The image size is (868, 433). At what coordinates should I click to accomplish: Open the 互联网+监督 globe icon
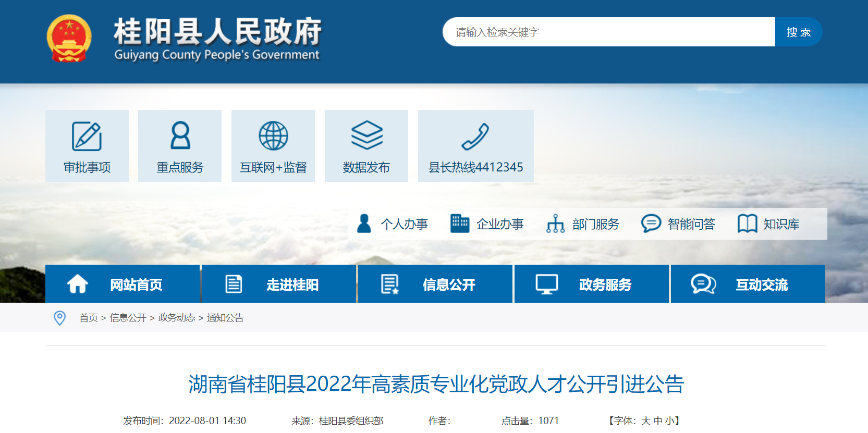[x=273, y=136]
